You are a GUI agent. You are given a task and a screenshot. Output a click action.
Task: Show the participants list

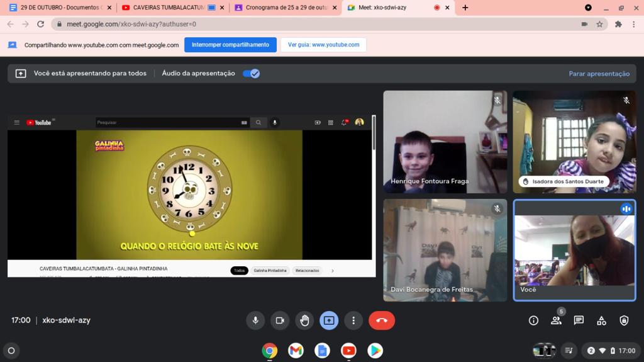[556, 320]
